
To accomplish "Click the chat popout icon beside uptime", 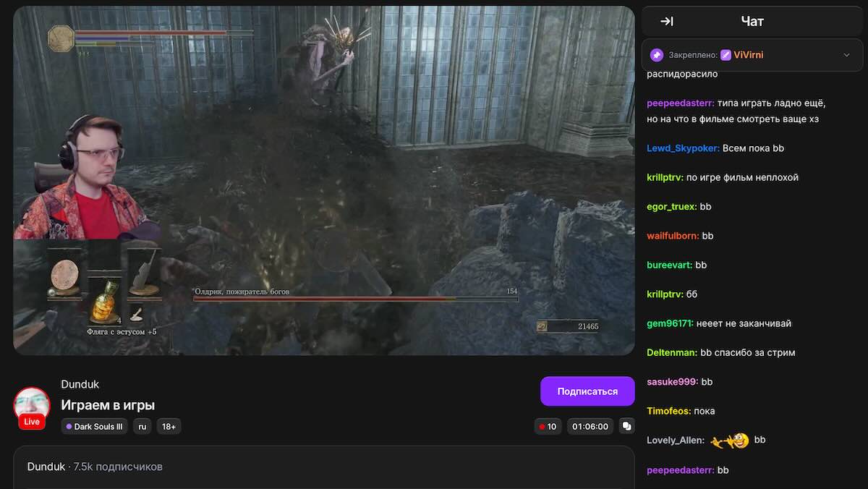I will click(x=626, y=427).
